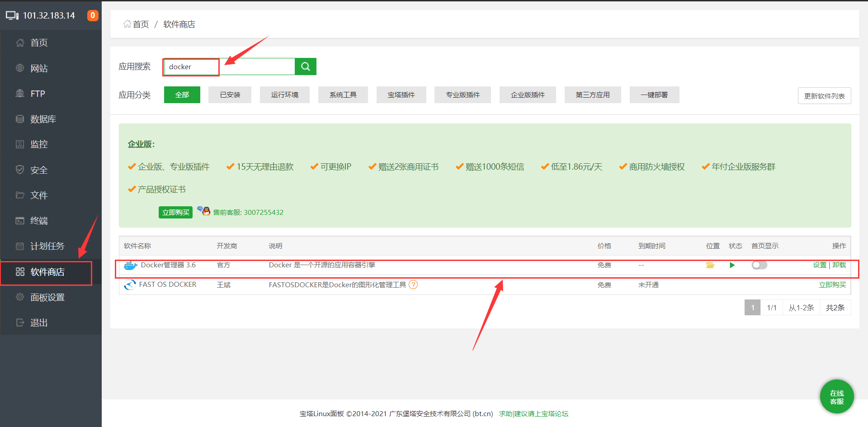Open 网站 in the sidebar
Viewport: 868px width, 427px height.
click(x=51, y=68)
